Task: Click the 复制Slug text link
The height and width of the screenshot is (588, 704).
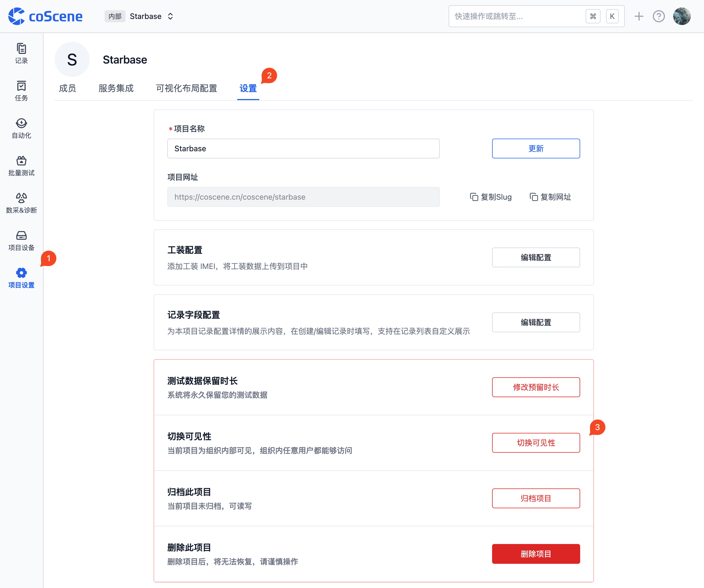Action: [496, 197]
